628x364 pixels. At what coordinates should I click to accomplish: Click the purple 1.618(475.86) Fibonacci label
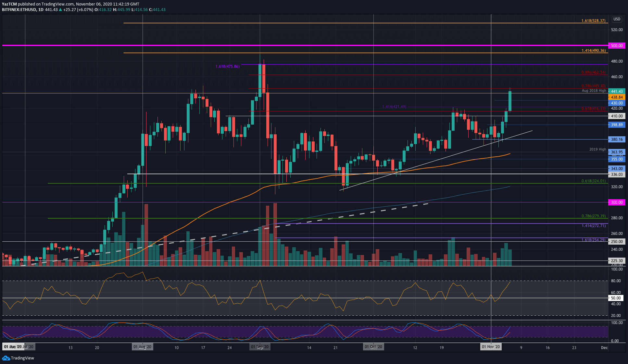228,67
